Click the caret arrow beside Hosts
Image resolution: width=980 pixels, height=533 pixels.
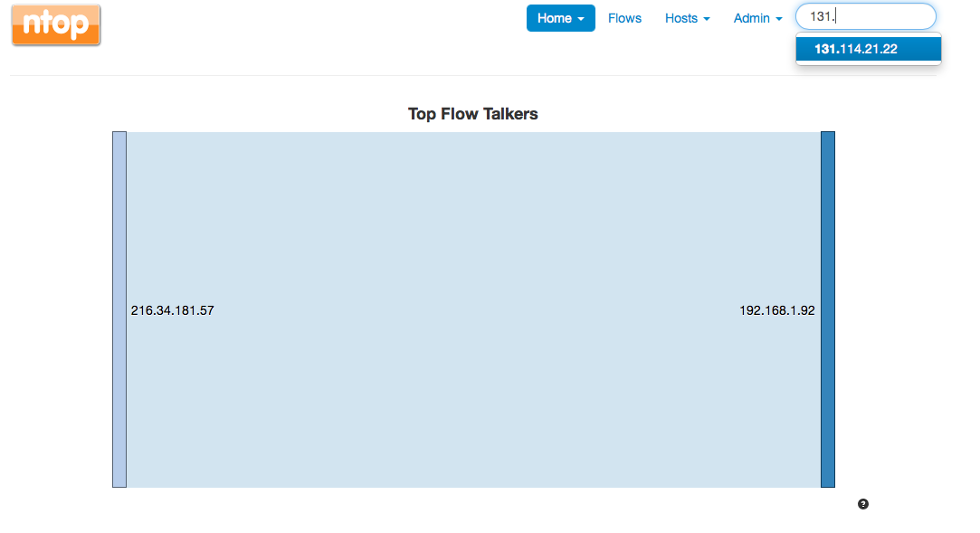click(x=706, y=19)
